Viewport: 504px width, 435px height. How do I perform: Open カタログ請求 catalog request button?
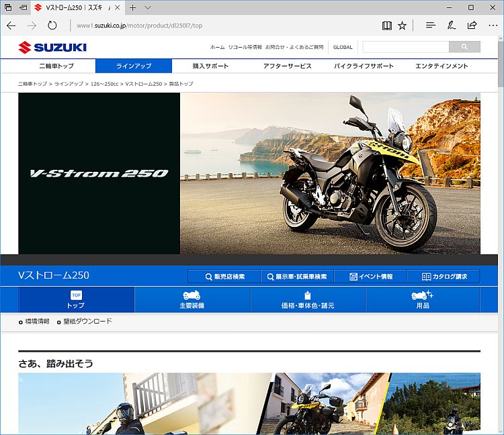tap(444, 277)
